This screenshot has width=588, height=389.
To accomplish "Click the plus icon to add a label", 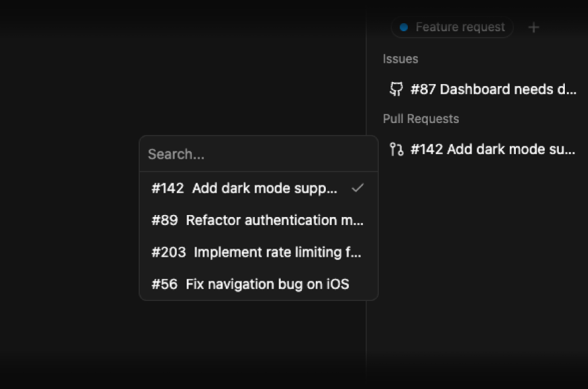I will pos(534,27).
